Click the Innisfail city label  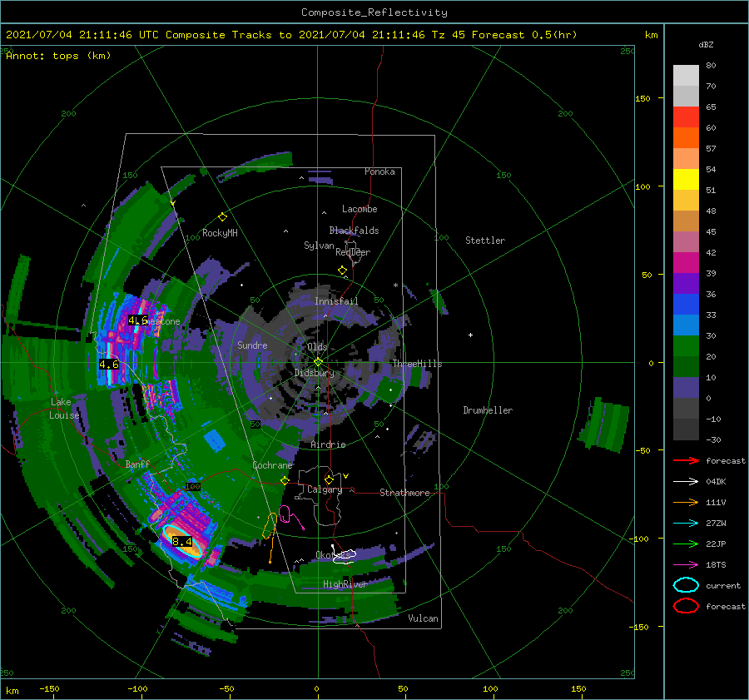point(336,301)
